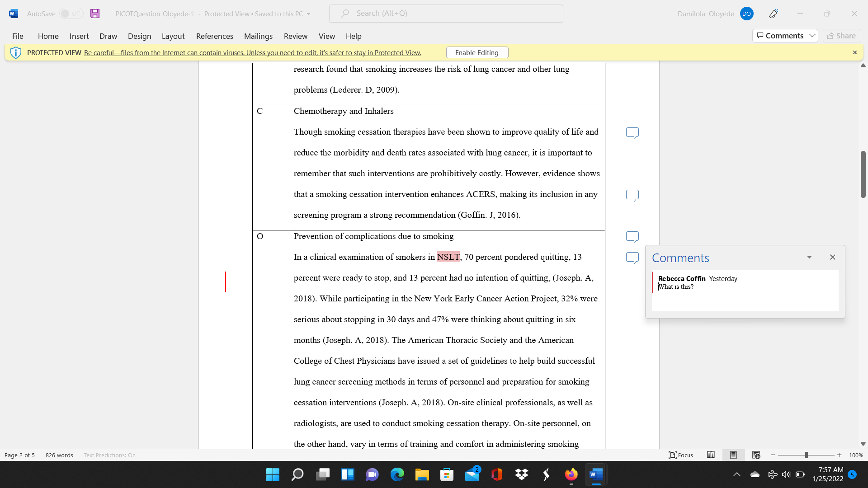Click the '826 words' word count
868x488 pixels.
(59, 455)
